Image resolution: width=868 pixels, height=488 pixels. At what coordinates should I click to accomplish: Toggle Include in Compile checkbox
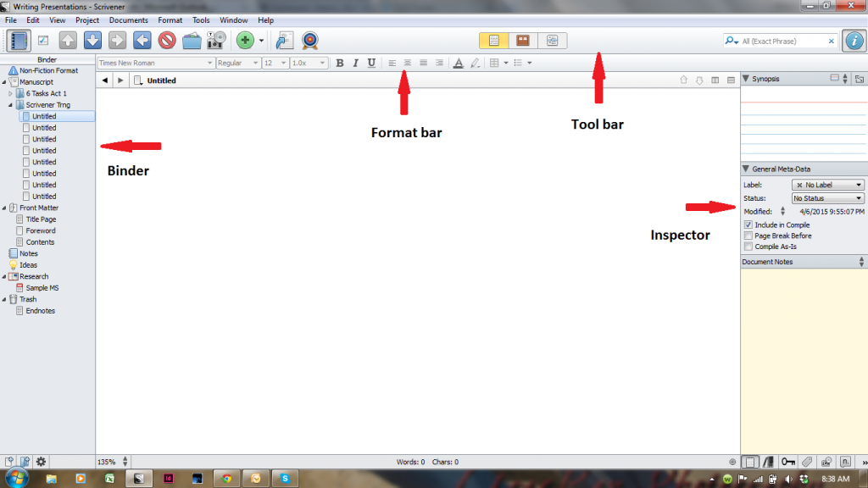pos(748,225)
